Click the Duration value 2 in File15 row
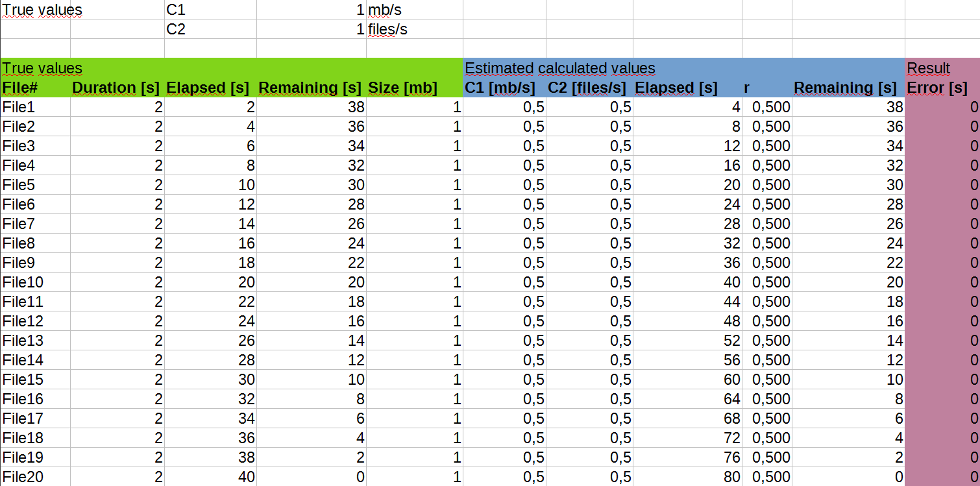This screenshot has width=980, height=486. coord(117,380)
